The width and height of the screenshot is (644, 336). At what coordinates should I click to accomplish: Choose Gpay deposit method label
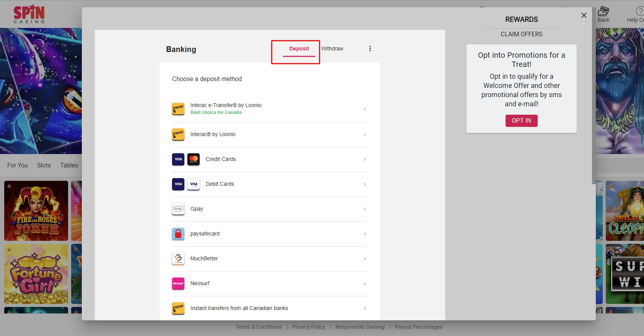[x=197, y=209]
